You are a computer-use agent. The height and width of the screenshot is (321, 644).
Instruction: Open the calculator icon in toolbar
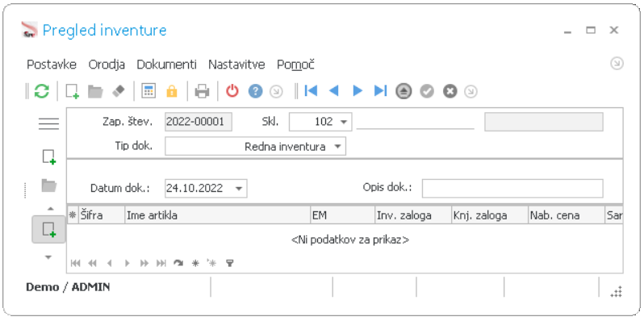click(x=148, y=90)
